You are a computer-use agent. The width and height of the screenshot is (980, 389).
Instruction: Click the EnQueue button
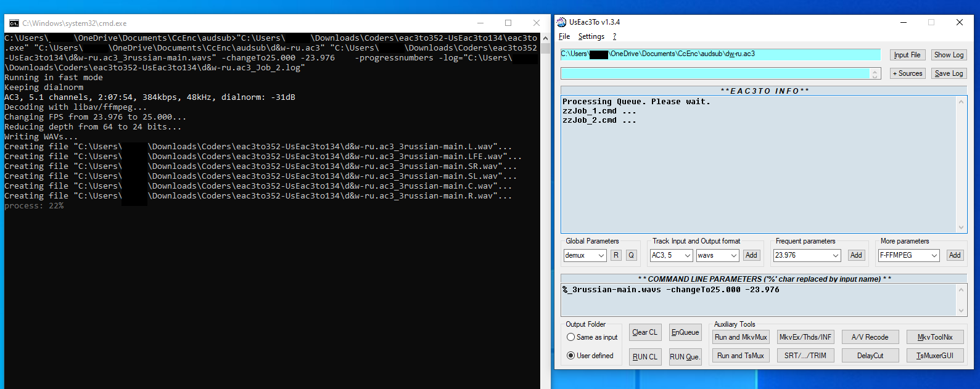685,332
